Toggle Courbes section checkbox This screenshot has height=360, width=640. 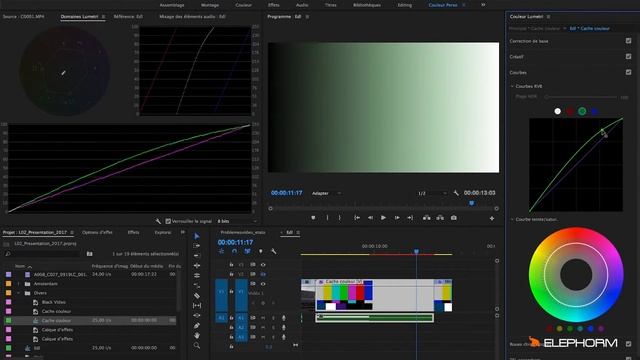[628, 72]
